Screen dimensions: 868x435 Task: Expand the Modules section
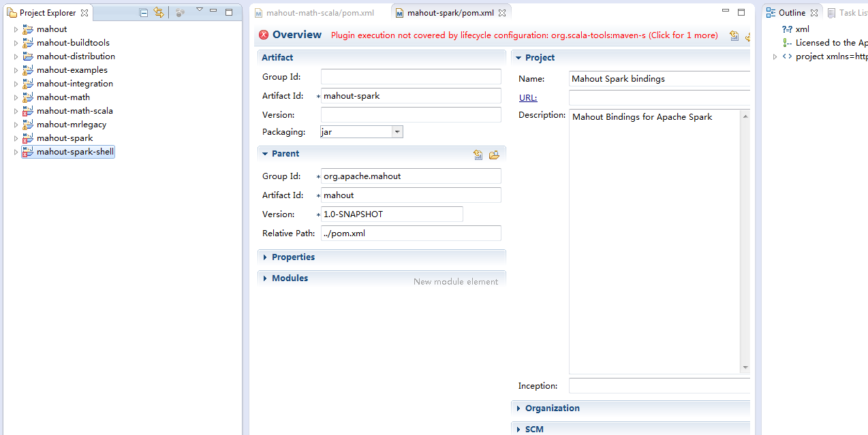click(265, 278)
